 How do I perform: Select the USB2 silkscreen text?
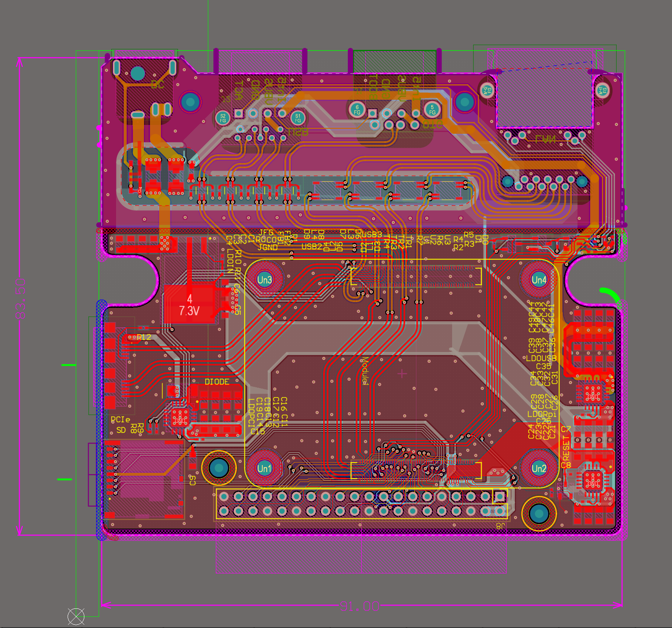pyautogui.click(x=312, y=246)
